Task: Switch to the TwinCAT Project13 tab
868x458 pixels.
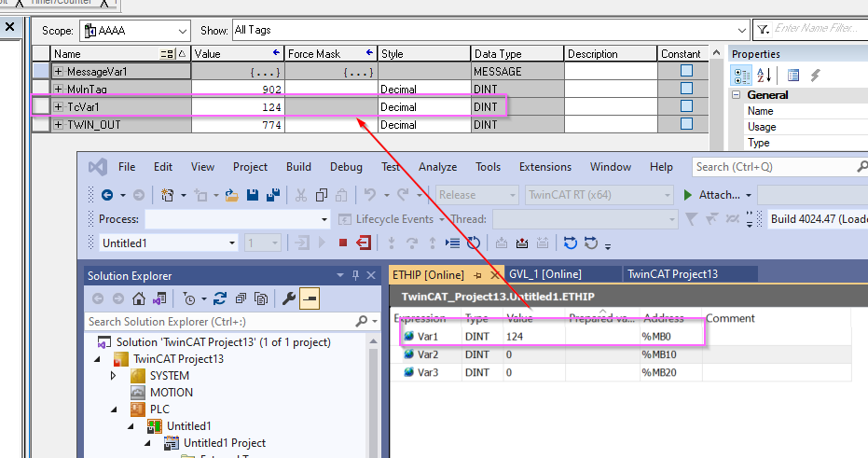Action: [x=672, y=274]
